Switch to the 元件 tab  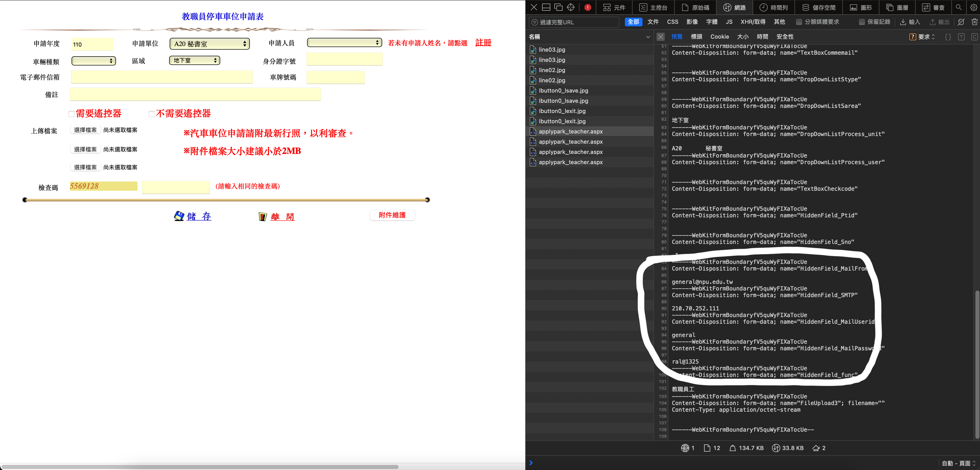tap(614, 7)
